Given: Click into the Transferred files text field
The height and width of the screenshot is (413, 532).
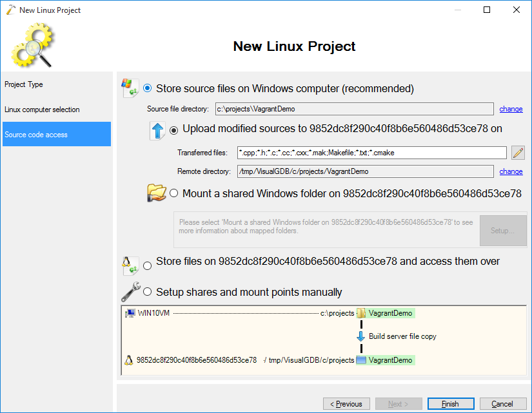Looking at the screenshot, I should point(371,153).
